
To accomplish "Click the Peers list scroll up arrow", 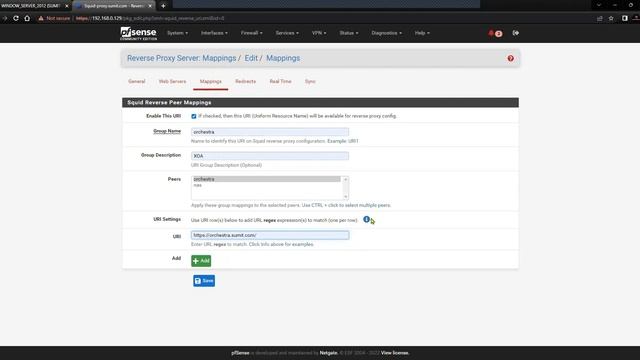I will 345,180.
